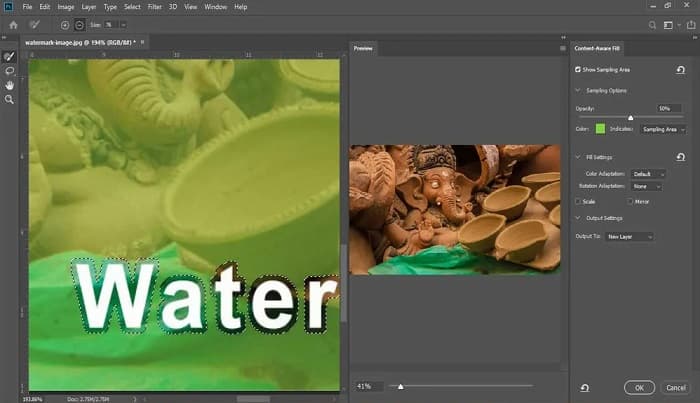Select the Zoom tool

point(9,100)
